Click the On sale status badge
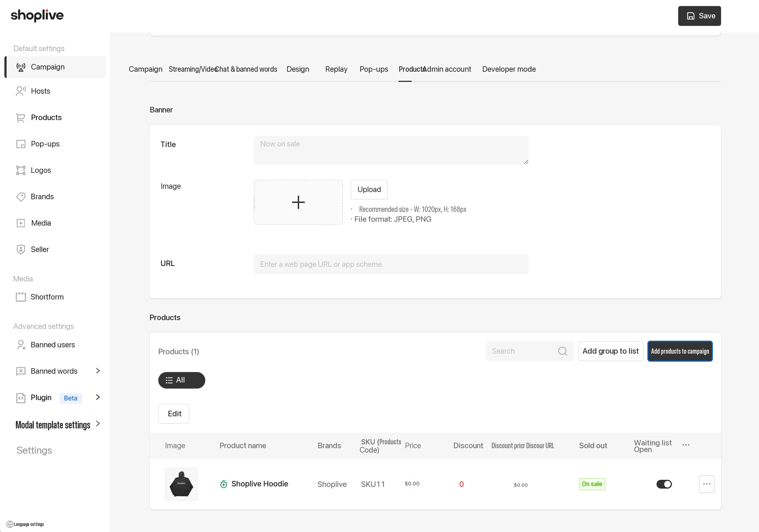This screenshot has height=532, width=759. 592,484
